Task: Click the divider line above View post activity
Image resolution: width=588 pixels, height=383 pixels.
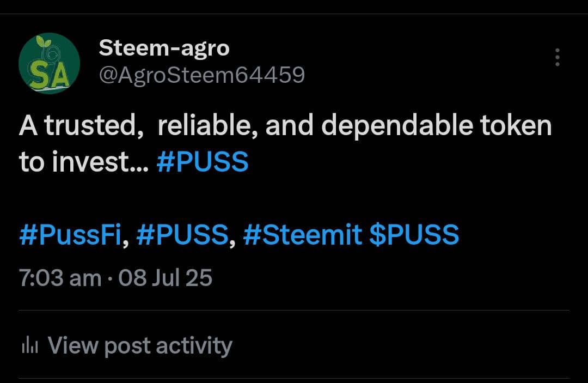Action: [x=294, y=311]
